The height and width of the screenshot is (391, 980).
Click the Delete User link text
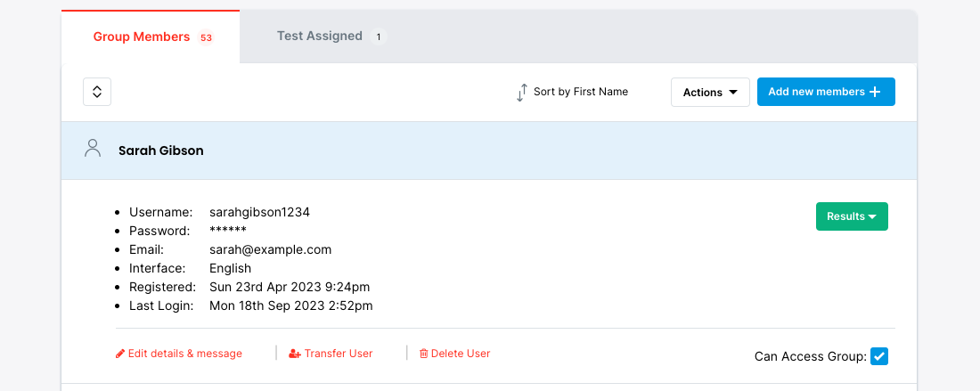coord(461,354)
